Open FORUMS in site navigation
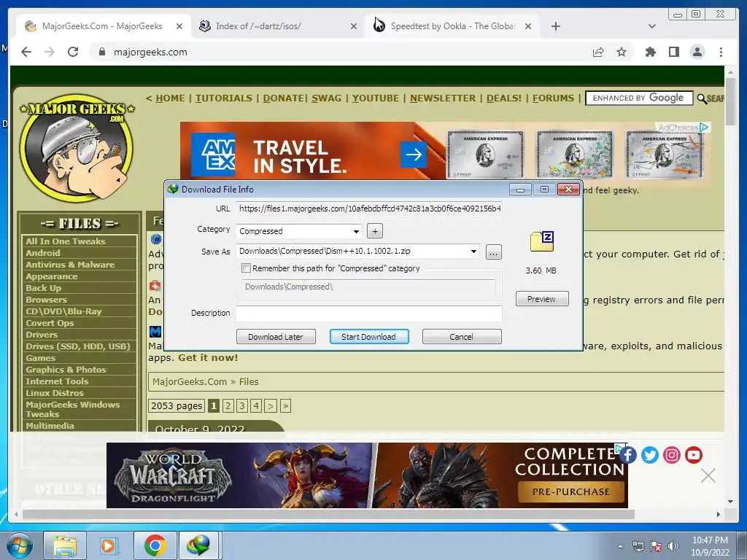Screen dimensions: 747x560 [553, 98]
